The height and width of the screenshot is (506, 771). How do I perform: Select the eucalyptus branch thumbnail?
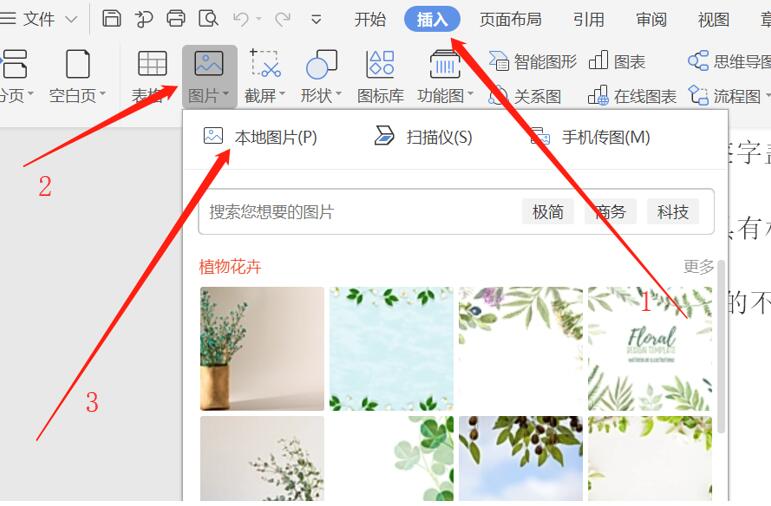[x=262, y=458]
